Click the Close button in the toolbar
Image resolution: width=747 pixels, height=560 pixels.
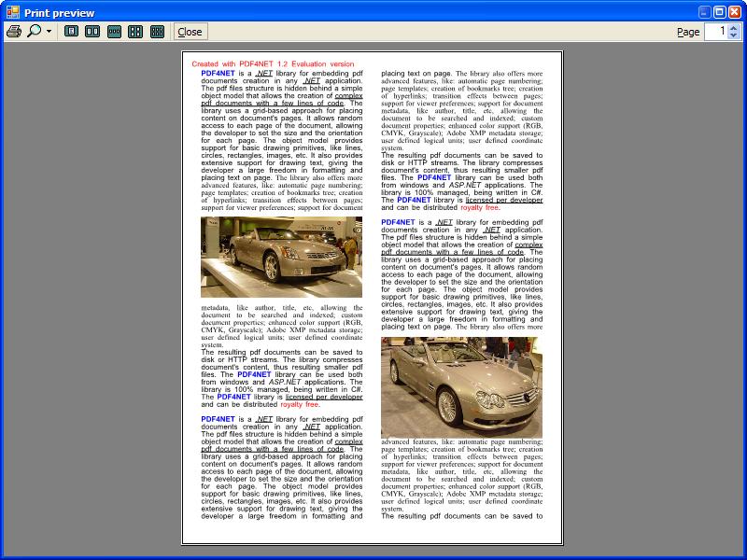(190, 32)
